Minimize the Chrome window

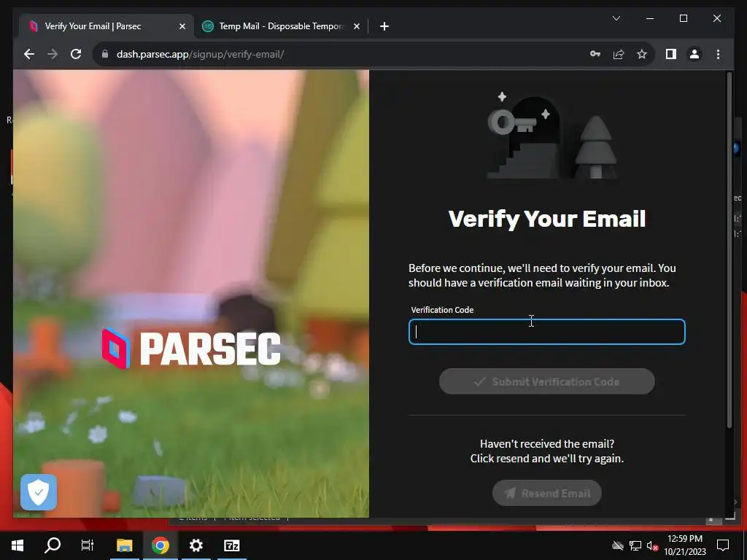point(650,18)
